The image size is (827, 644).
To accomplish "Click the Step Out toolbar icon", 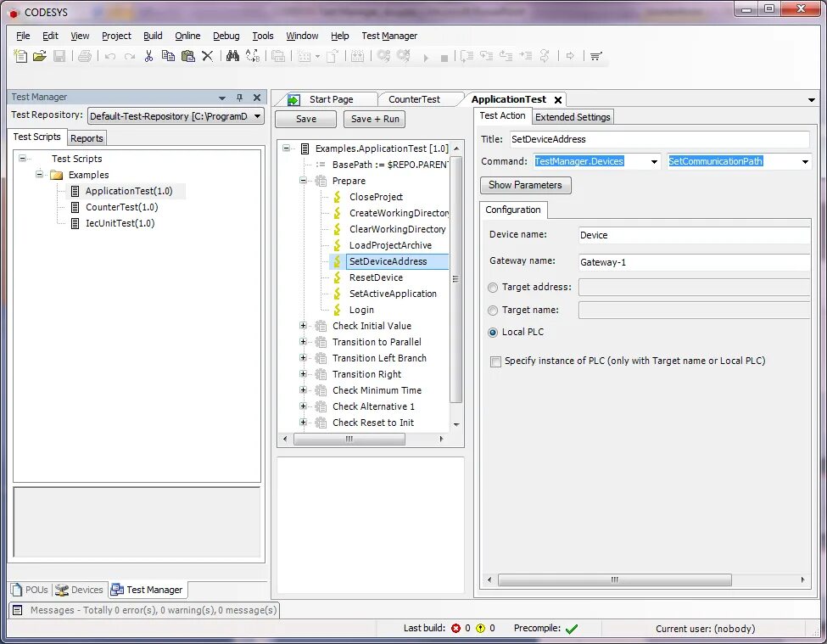I will tap(506, 56).
